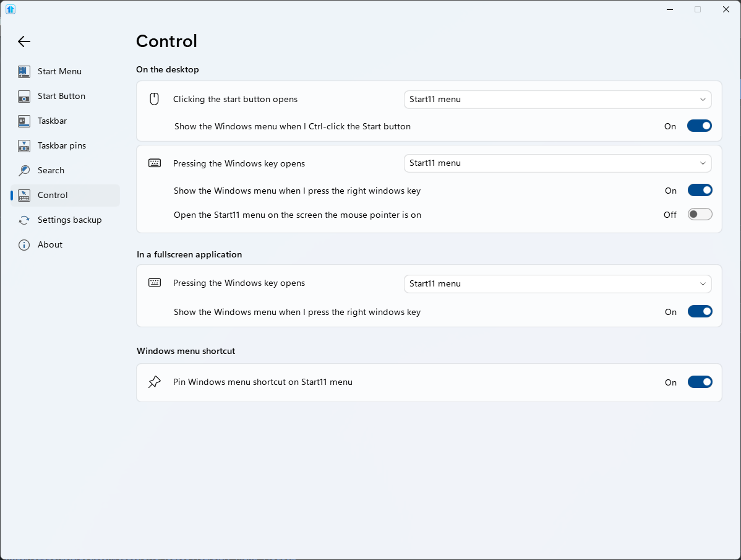The width and height of the screenshot is (741, 560).
Task: Click the Windows menu shortcut heading
Action: point(186,351)
